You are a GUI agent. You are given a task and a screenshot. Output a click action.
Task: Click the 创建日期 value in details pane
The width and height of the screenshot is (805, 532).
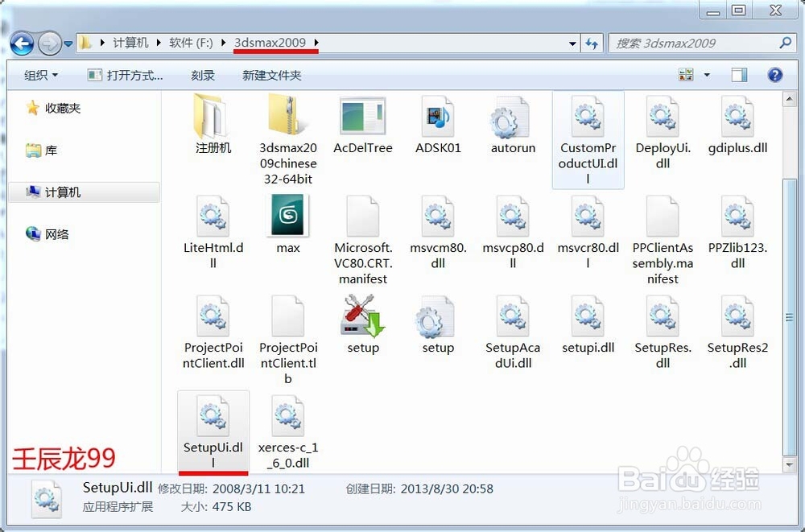[447, 489]
